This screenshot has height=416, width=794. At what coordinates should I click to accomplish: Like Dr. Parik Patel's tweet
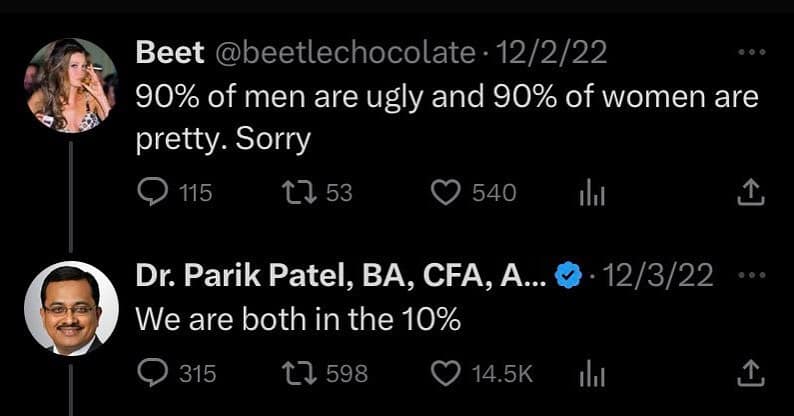(x=444, y=374)
